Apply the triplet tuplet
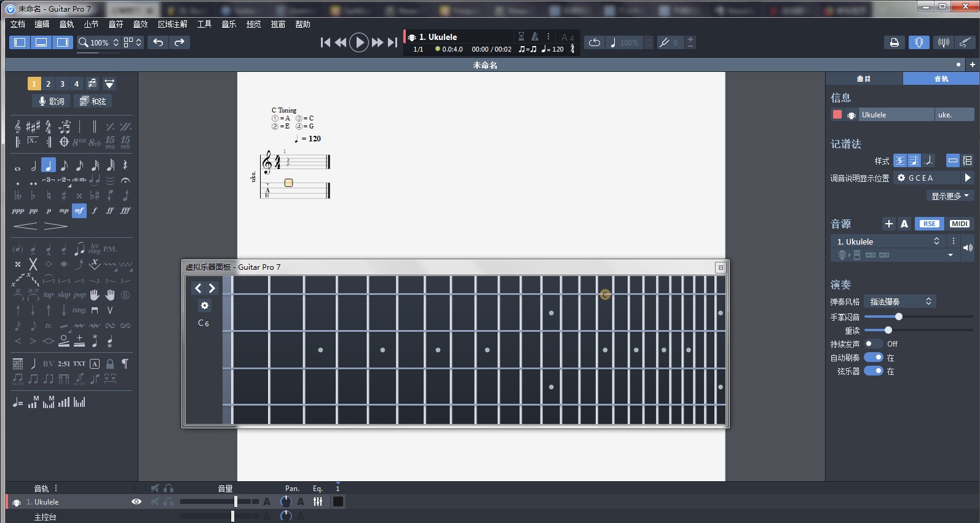 (x=49, y=180)
